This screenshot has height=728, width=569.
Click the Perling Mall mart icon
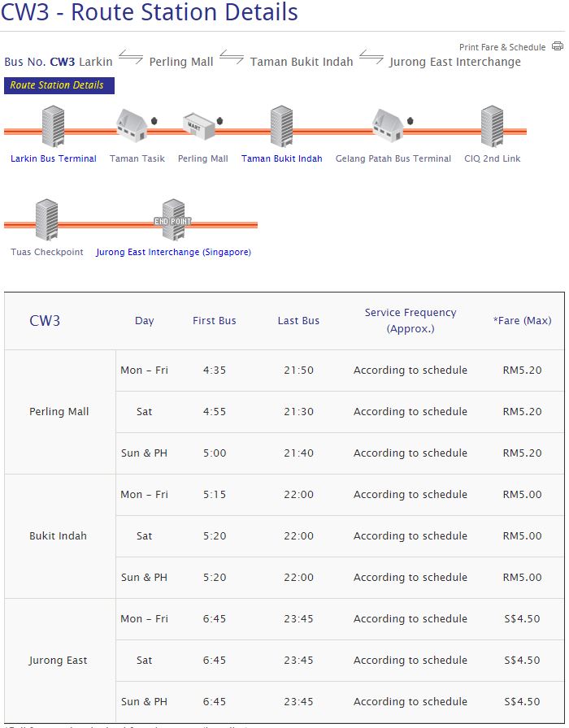point(198,126)
